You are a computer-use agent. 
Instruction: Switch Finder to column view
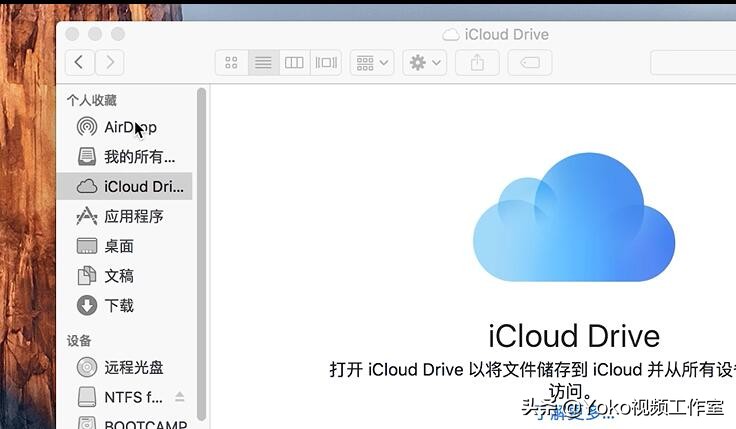pos(294,62)
